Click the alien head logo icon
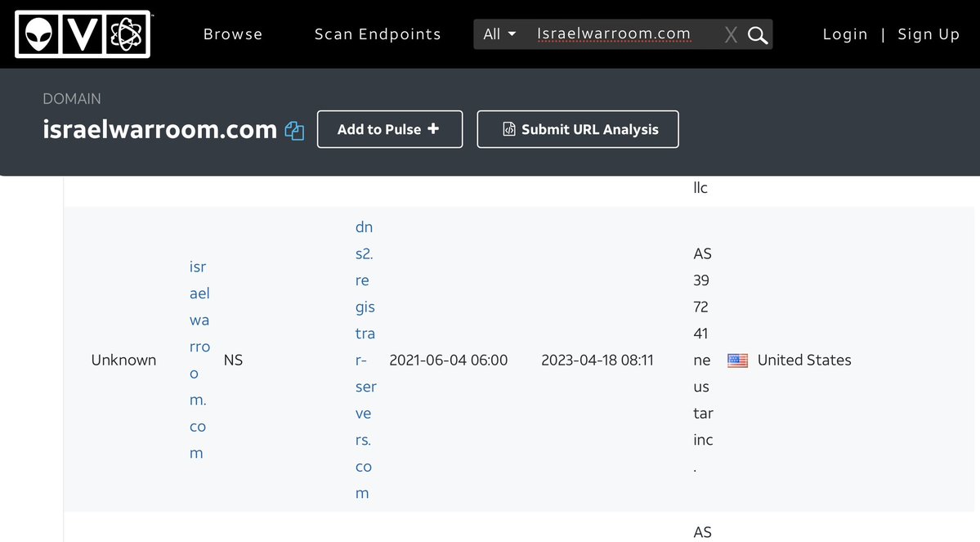980x542 pixels. point(38,34)
